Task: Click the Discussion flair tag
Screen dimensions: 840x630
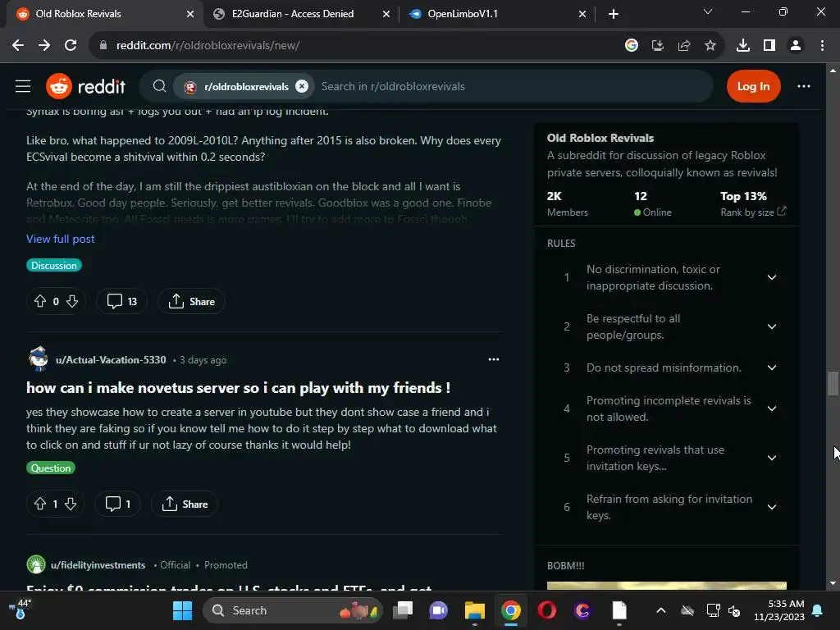Action: (54, 265)
